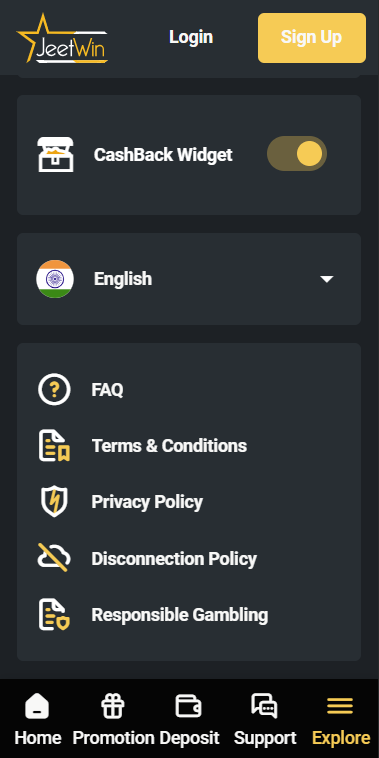Open the Deposit wallet tab

tap(189, 719)
